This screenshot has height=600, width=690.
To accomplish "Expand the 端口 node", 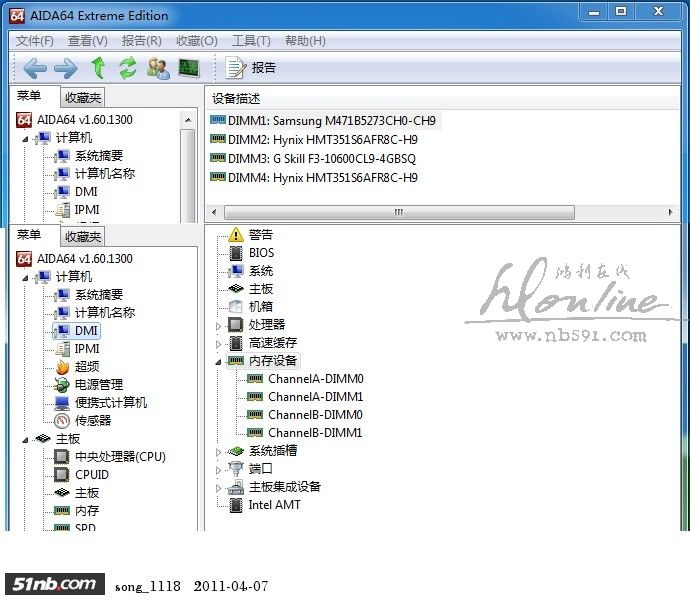I will click(218, 470).
